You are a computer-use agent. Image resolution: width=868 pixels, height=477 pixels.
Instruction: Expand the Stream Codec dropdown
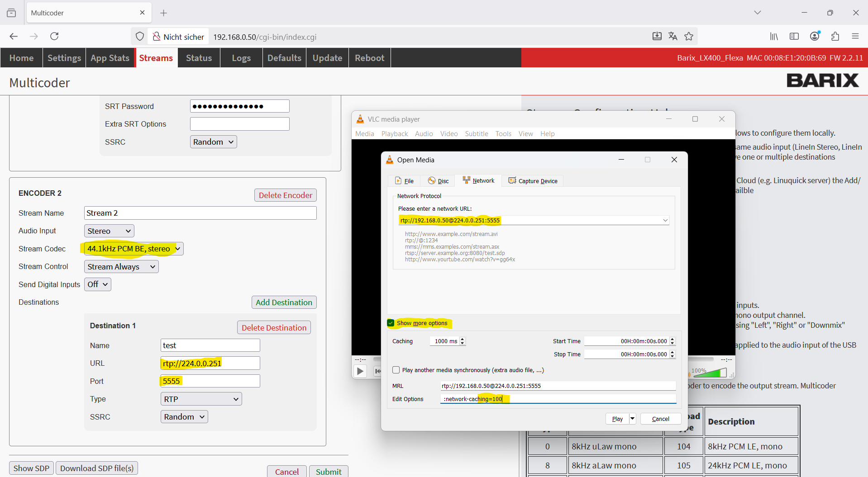coord(134,249)
